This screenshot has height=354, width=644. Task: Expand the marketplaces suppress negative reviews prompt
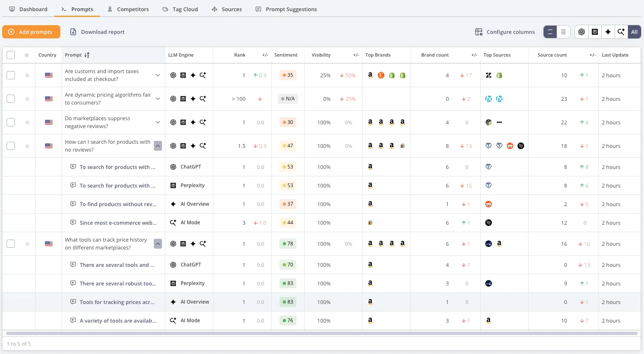click(157, 122)
